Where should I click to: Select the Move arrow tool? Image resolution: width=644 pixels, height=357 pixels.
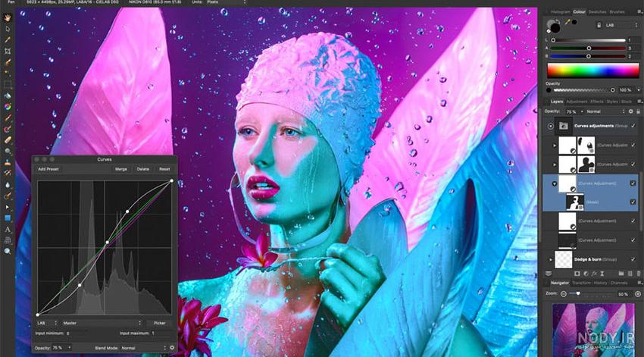click(x=8, y=29)
